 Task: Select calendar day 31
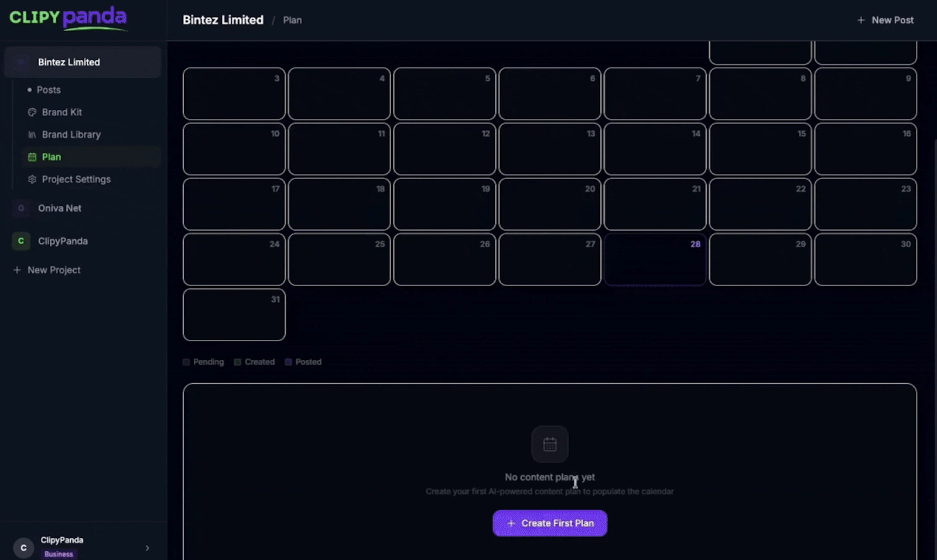pyautogui.click(x=234, y=314)
